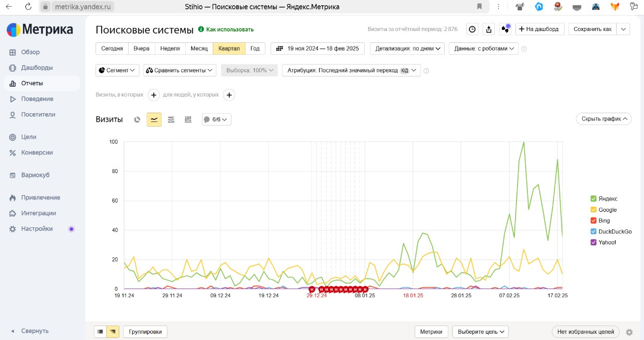Switch to column chart view

pyautogui.click(x=188, y=119)
